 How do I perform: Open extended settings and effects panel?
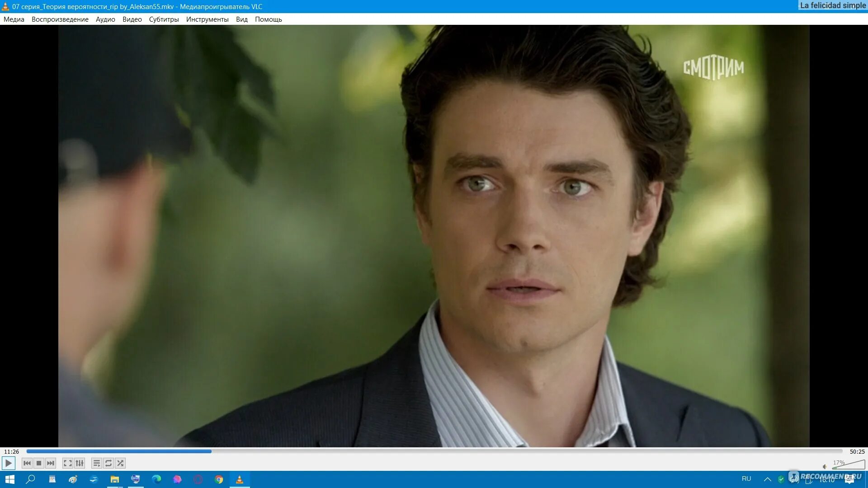tap(80, 463)
